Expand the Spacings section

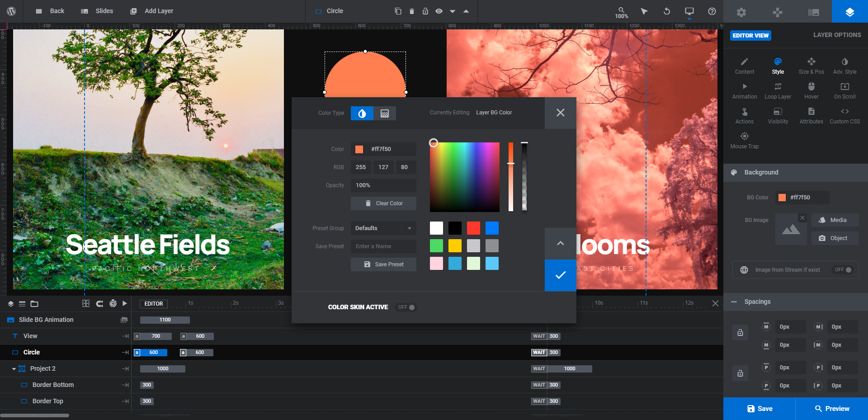[796, 302]
